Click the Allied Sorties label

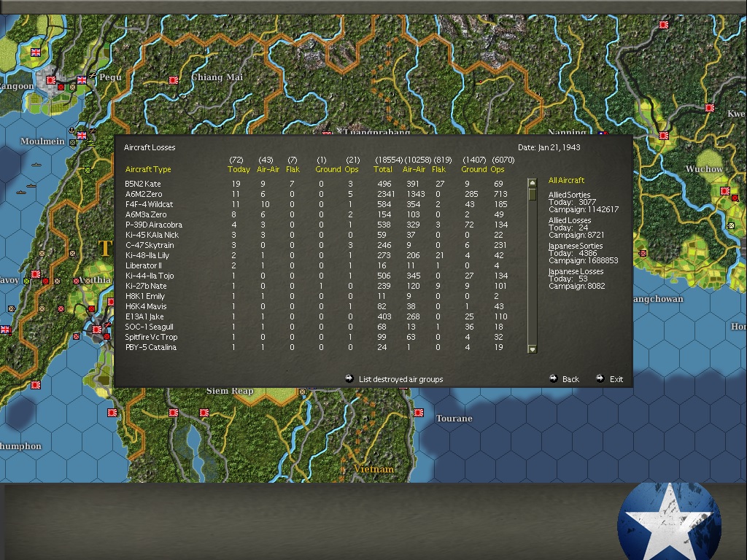point(569,195)
